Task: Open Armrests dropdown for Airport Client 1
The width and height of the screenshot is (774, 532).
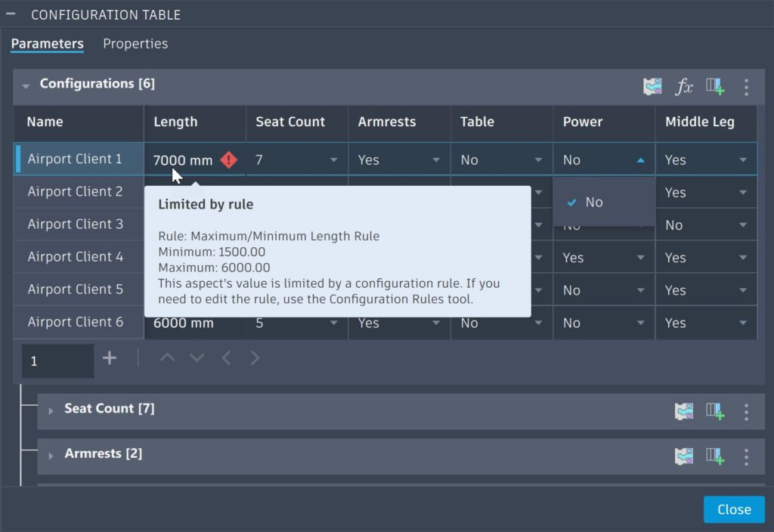Action: point(399,159)
